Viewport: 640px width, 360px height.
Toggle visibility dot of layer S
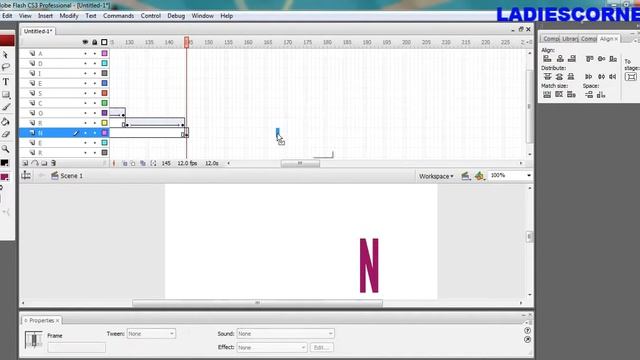(x=85, y=93)
